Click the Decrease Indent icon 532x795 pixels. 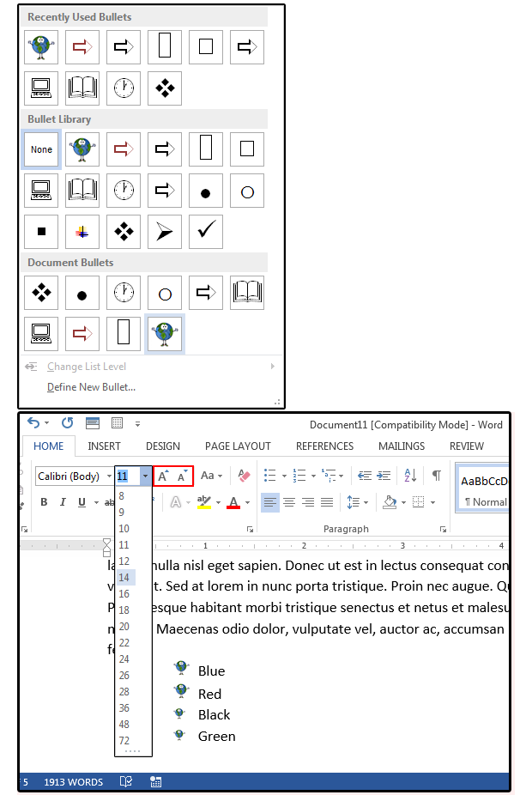pos(365,476)
